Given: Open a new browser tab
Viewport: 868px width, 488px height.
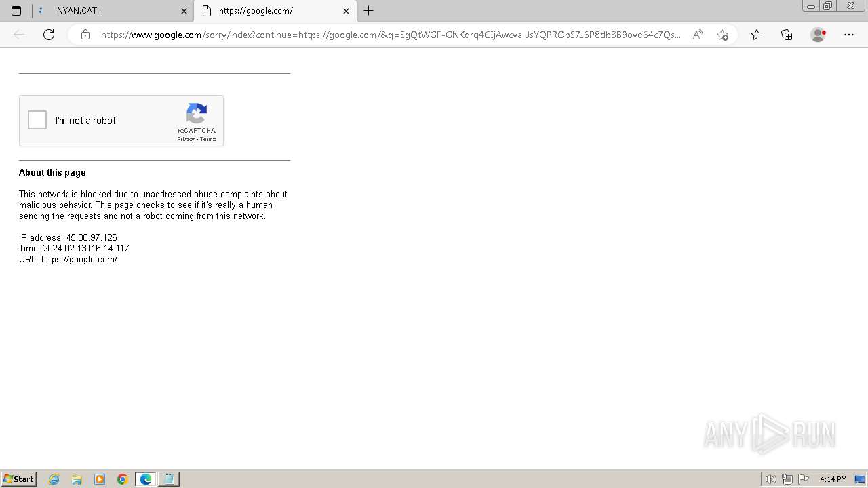Looking at the screenshot, I should click(x=368, y=11).
